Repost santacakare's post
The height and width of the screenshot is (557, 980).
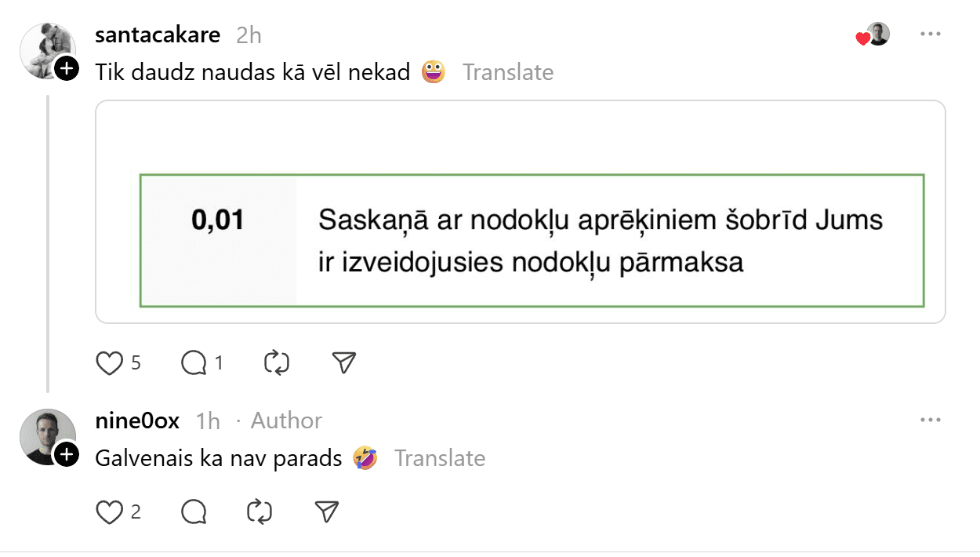[277, 362]
